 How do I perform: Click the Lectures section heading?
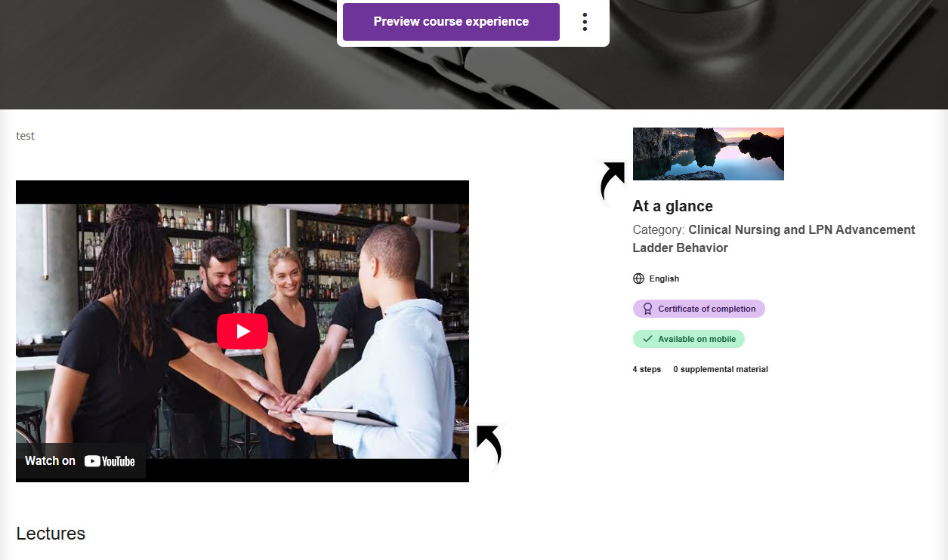(51, 534)
